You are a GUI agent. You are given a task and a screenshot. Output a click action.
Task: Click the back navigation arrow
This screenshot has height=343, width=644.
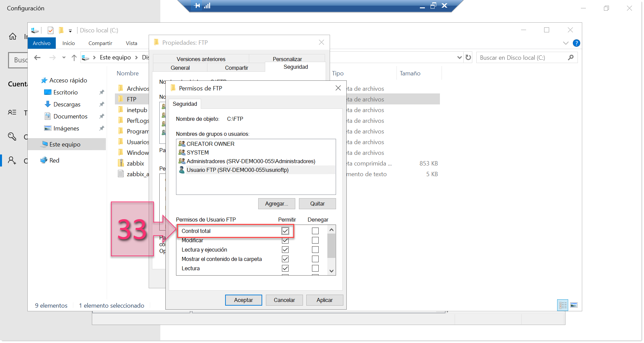(x=37, y=57)
